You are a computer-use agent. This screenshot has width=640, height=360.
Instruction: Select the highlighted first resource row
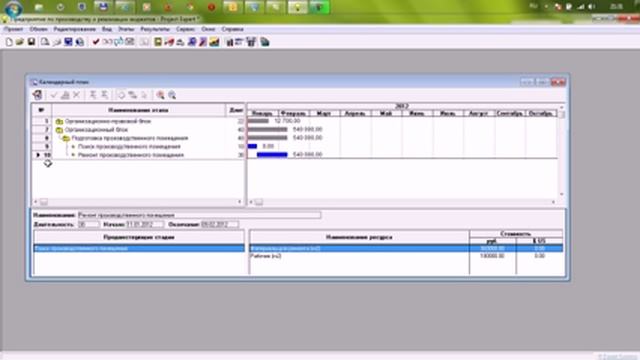406,248
